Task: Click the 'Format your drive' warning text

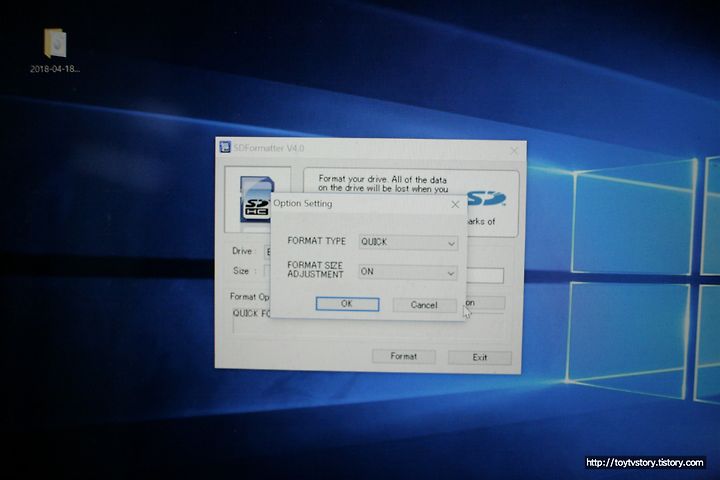Action: pos(383,184)
